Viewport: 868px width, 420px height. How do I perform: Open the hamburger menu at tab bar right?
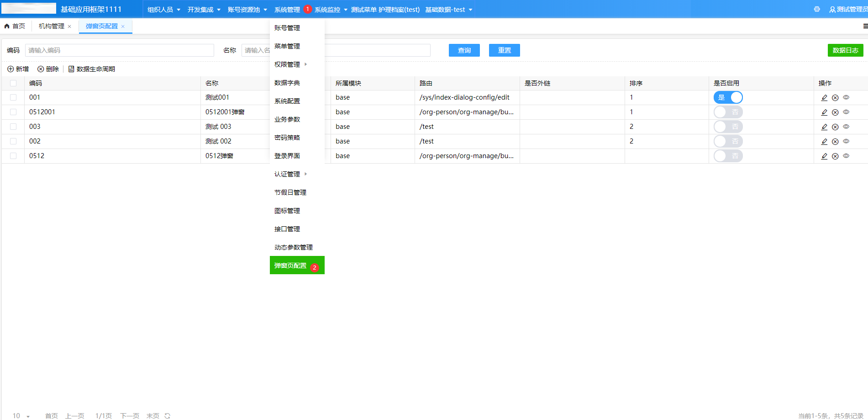click(x=865, y=26)
